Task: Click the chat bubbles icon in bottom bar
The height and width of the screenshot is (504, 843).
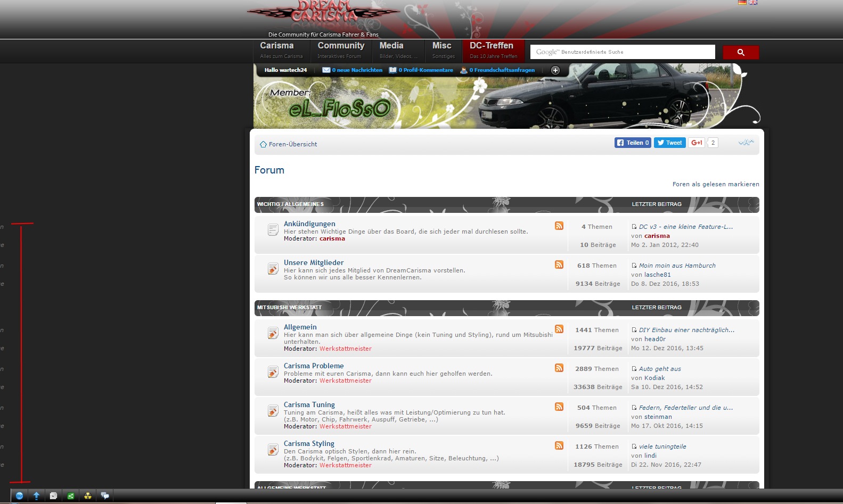Action: tap(105, 495)
